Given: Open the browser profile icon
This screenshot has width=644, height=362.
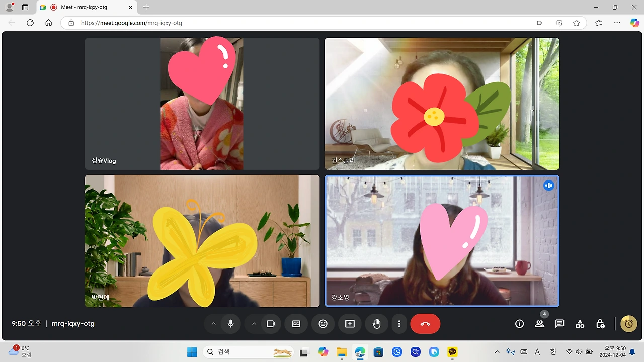Looking at the screenshot, I should pos(9,7).
